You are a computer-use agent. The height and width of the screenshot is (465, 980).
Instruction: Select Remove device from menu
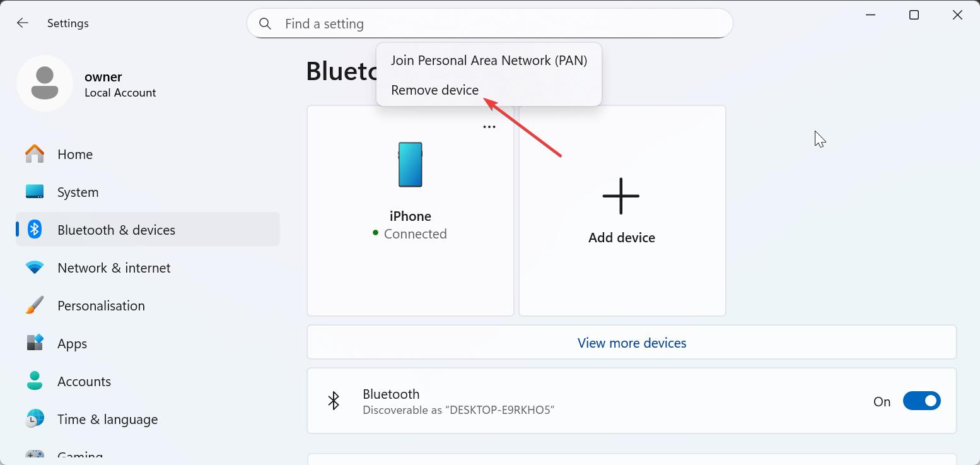(435, 90)
